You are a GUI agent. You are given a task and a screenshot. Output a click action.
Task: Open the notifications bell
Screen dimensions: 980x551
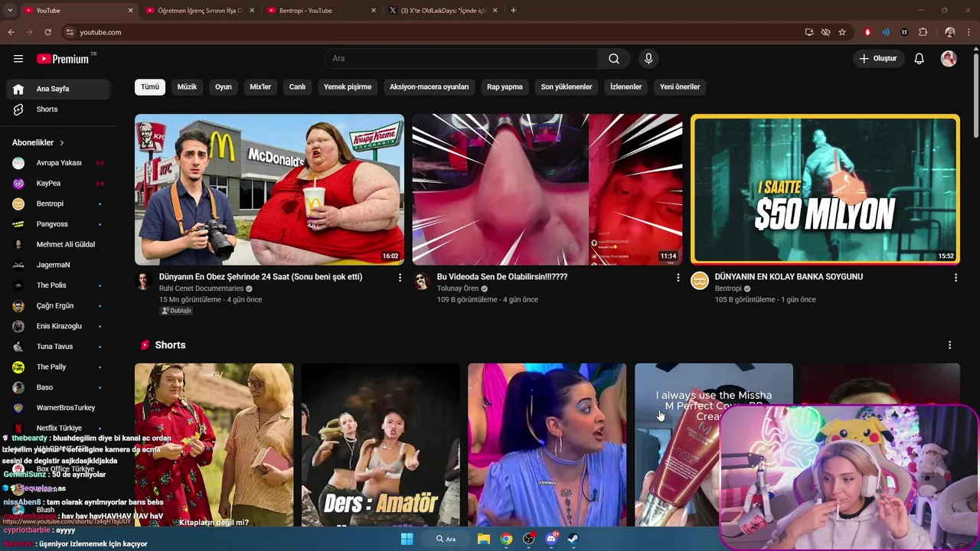(x=920, y=59)
